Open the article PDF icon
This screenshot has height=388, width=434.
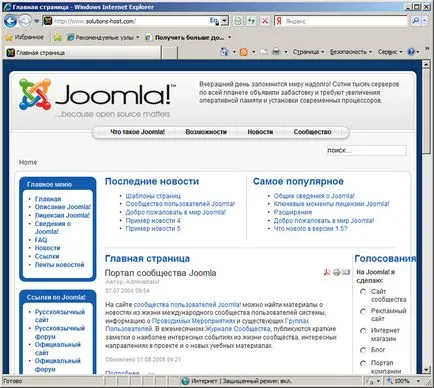click(x=327, y=272)
